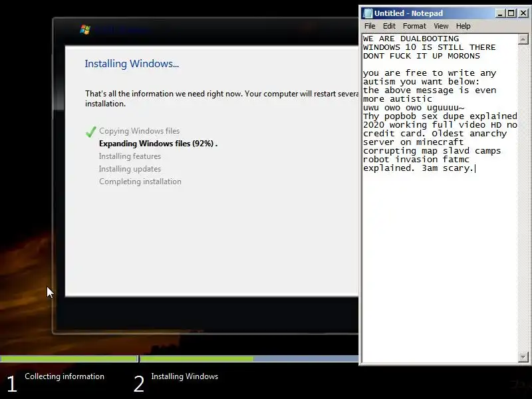The height and width of the screenshot is (399, 532).
Task: Click the Installing Windows progress bar
Action: (x=249, y=358)
